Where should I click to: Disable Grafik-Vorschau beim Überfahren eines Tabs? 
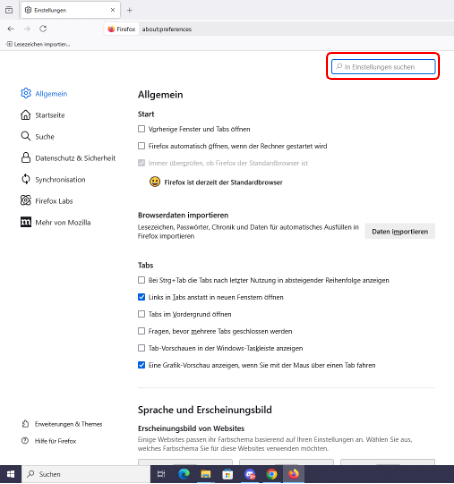142,365
